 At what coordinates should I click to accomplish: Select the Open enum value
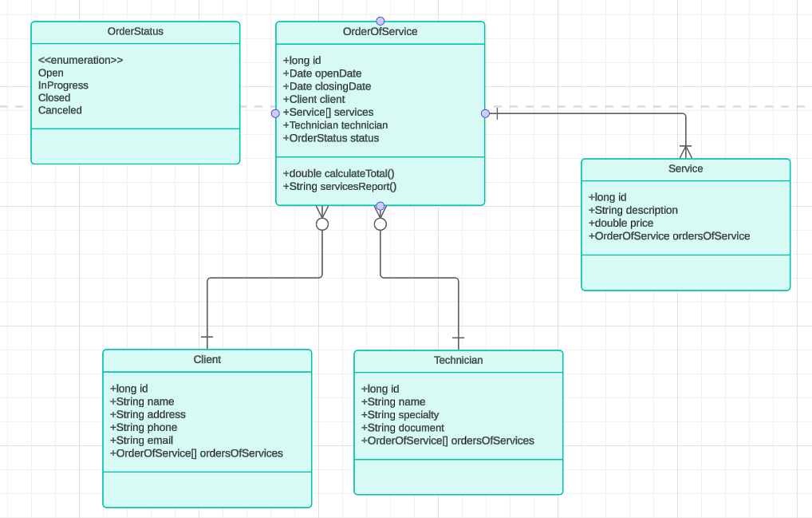click(x=51, y=73)
